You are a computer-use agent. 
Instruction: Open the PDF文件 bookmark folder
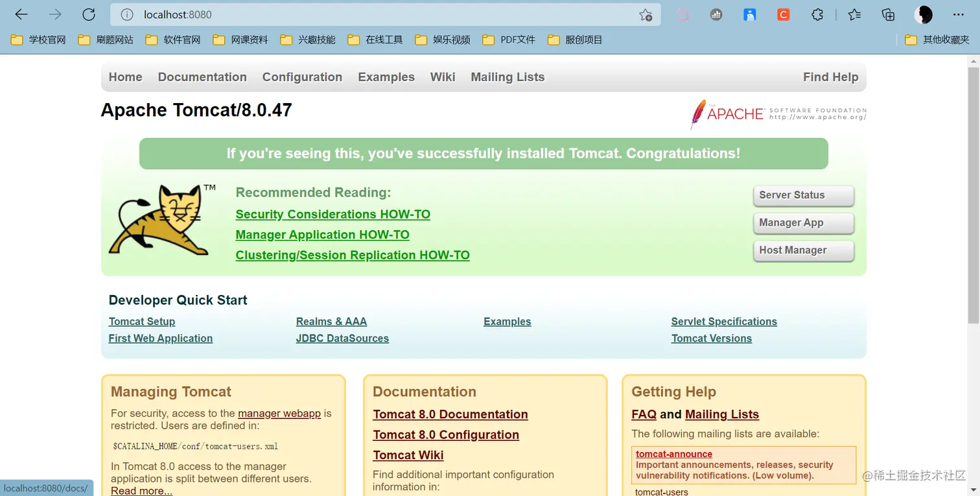pyautogui.click(x=509, y=40)
